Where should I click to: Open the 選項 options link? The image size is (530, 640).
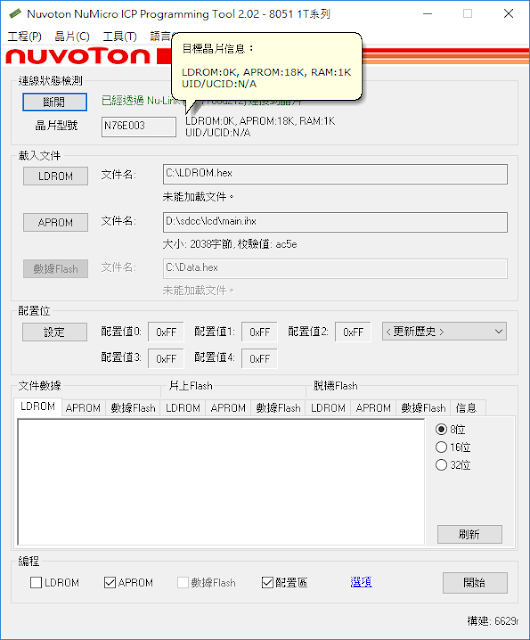[x=361, y=582]
